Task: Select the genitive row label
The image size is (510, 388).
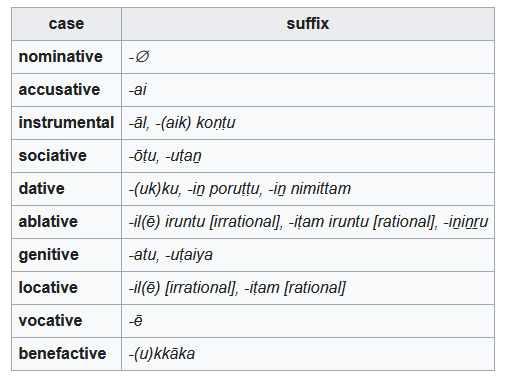Action: point(49,255)
